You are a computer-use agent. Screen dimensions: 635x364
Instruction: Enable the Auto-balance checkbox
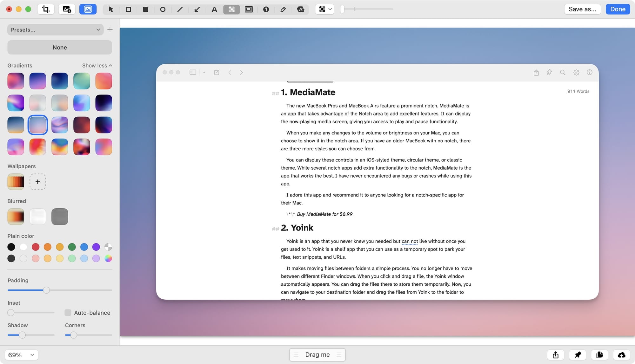click(x=68, y=313)
